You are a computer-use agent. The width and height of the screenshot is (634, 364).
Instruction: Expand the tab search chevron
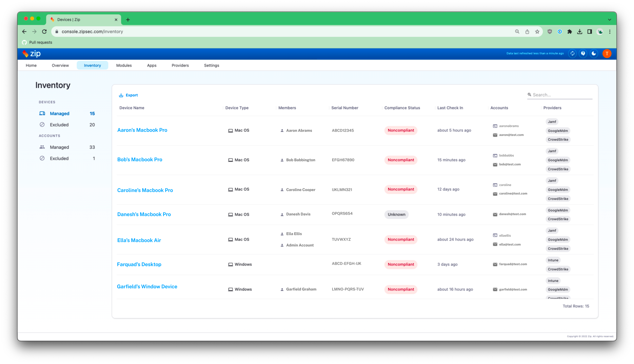[609, 20]
